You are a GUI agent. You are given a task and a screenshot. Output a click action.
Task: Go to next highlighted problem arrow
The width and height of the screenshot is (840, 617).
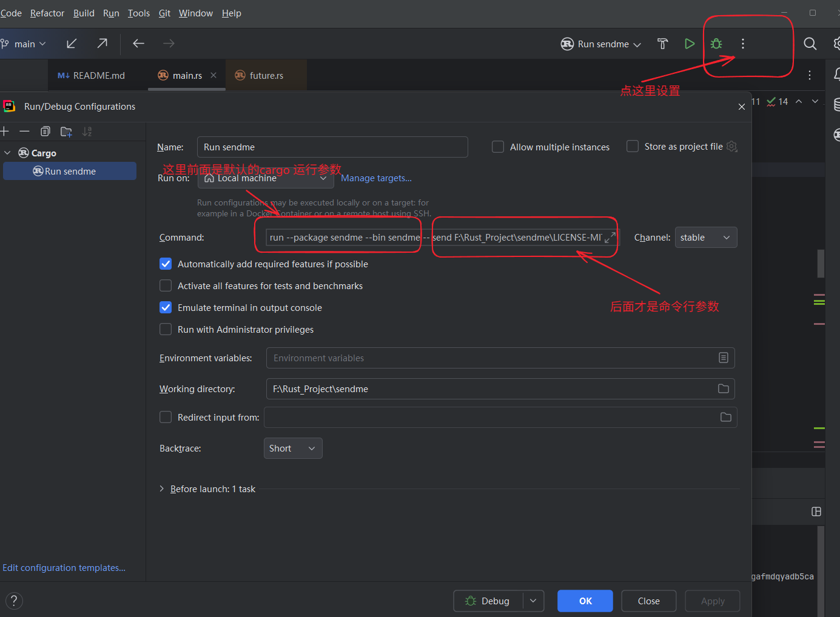point(815,101)
